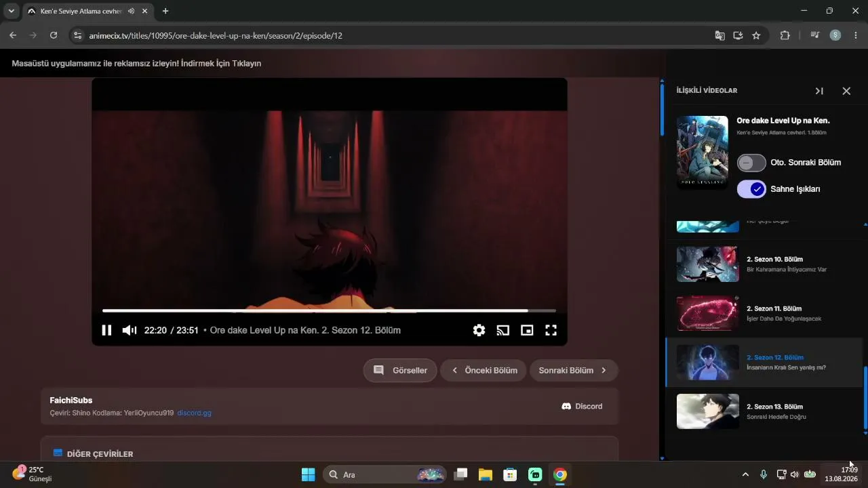Follow the discord.gg link
Image resolution: width=868 pixels, height=488 pixels.
coord(194,413)
